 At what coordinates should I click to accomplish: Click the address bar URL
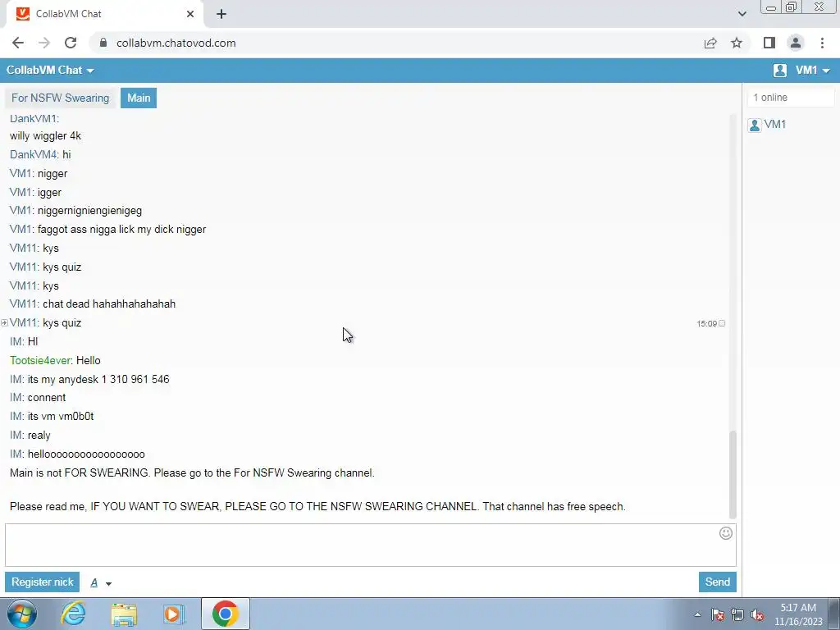click(x=176, y=43)
